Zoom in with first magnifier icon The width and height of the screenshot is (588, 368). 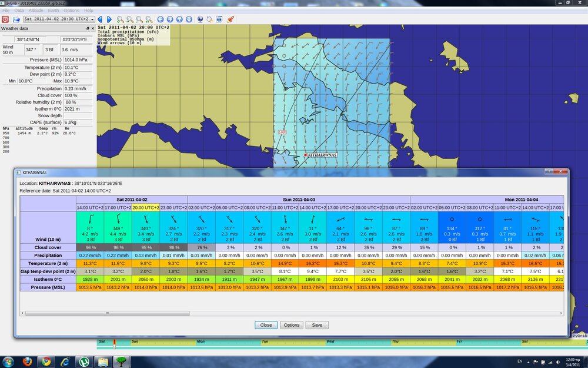[x=120, y=19]
